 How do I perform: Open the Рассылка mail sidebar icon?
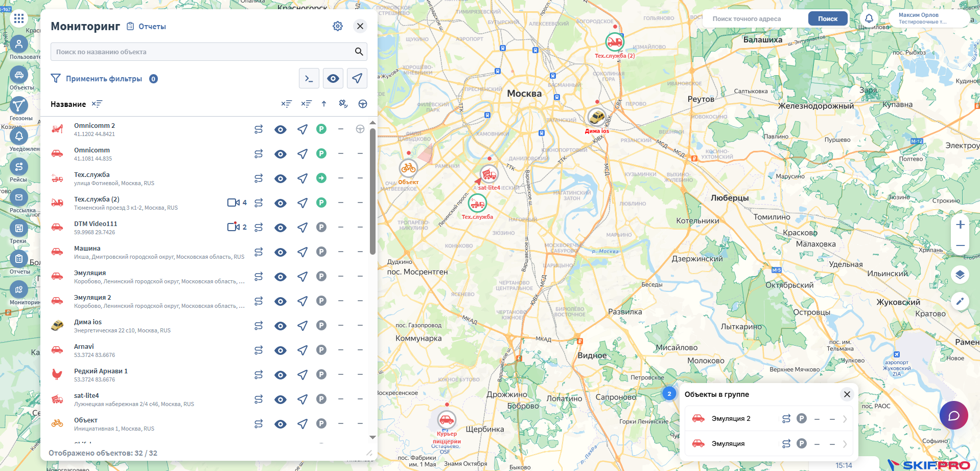coord(19,197)
